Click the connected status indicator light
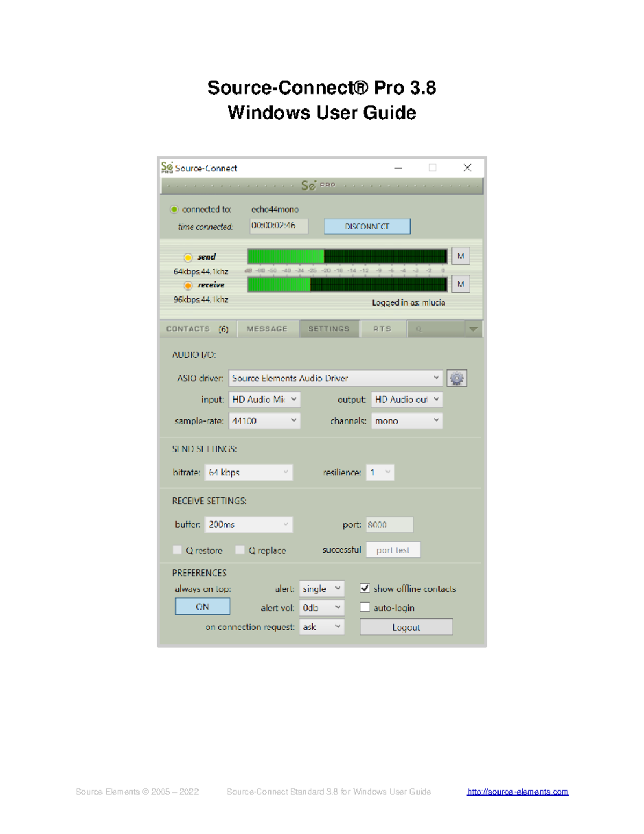Image resolution: width=644 pixels, height=834 pixels. (x=174, y=209)
